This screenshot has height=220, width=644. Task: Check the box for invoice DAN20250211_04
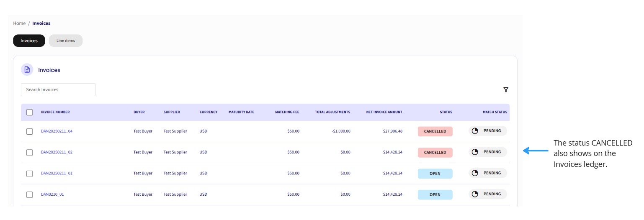pos(29,131)
